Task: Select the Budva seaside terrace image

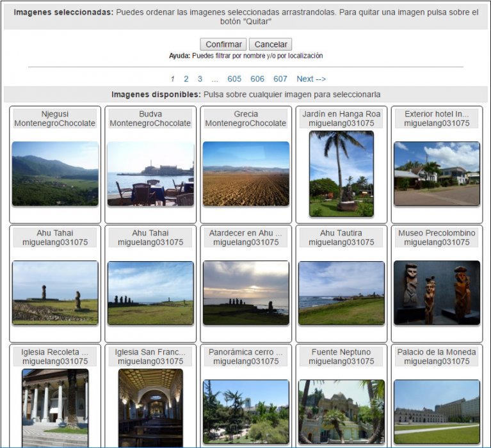Action: click(x=150, y=173)
